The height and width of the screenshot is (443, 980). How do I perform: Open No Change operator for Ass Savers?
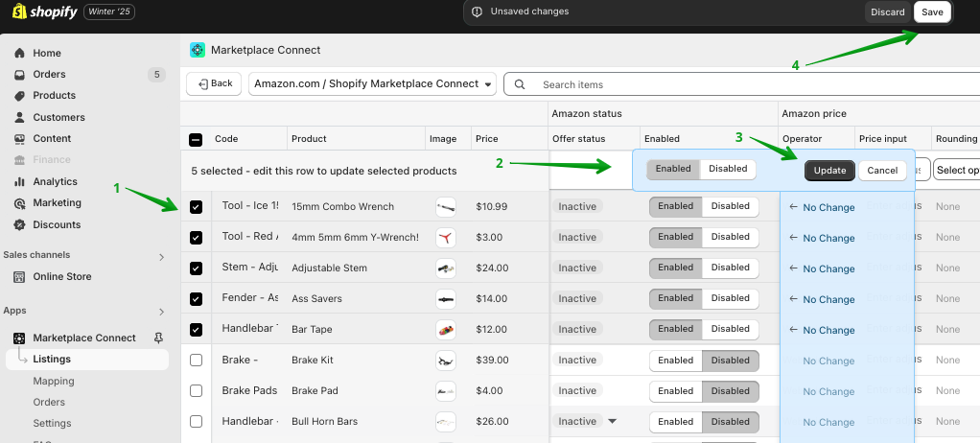click(x=822, y=299)
